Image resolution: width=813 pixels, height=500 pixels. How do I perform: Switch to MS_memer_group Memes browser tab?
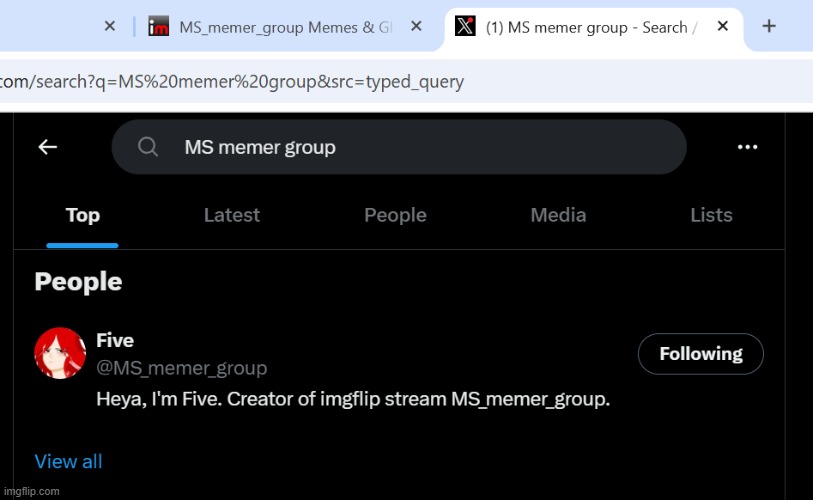(285, 27)
